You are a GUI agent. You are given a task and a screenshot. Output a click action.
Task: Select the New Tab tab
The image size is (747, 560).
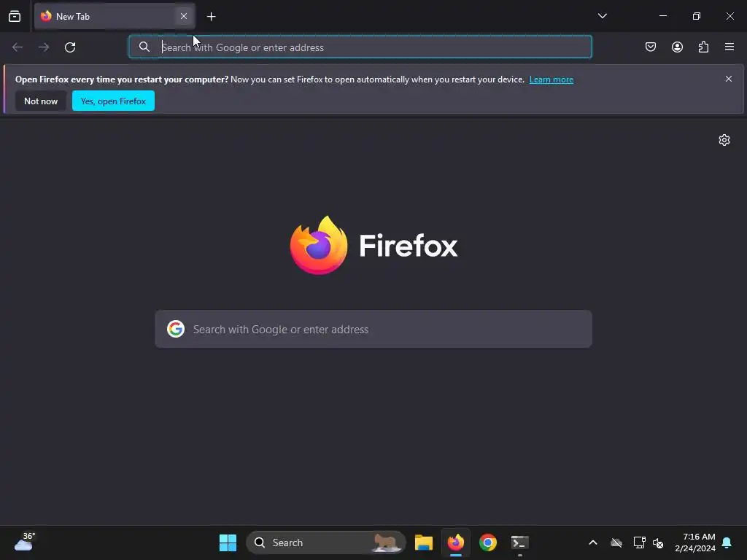(x=115, y=16)
